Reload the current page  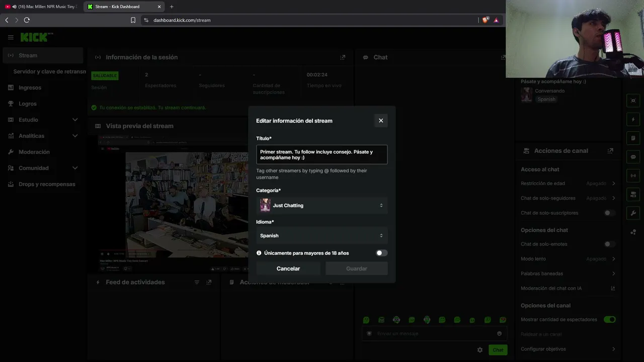[27, 20]
